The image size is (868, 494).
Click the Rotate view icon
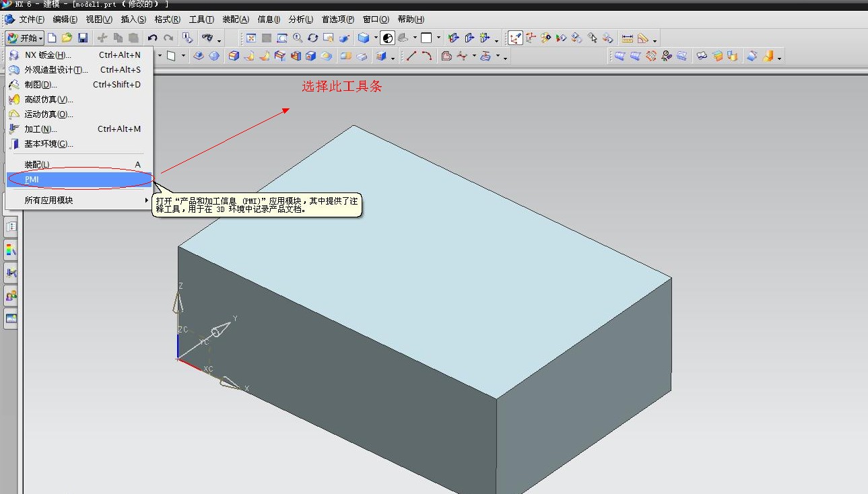[312, 38]
